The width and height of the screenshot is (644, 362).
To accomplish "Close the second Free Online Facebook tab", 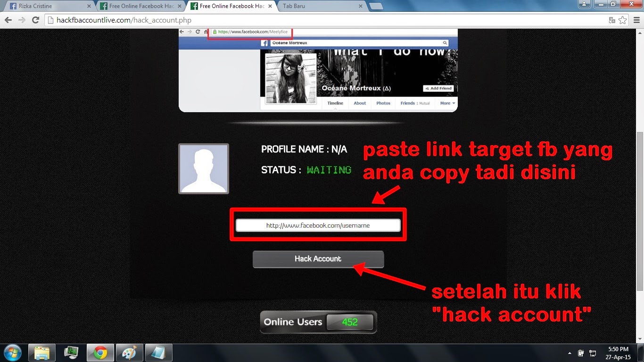I will [x=179, y=6].
